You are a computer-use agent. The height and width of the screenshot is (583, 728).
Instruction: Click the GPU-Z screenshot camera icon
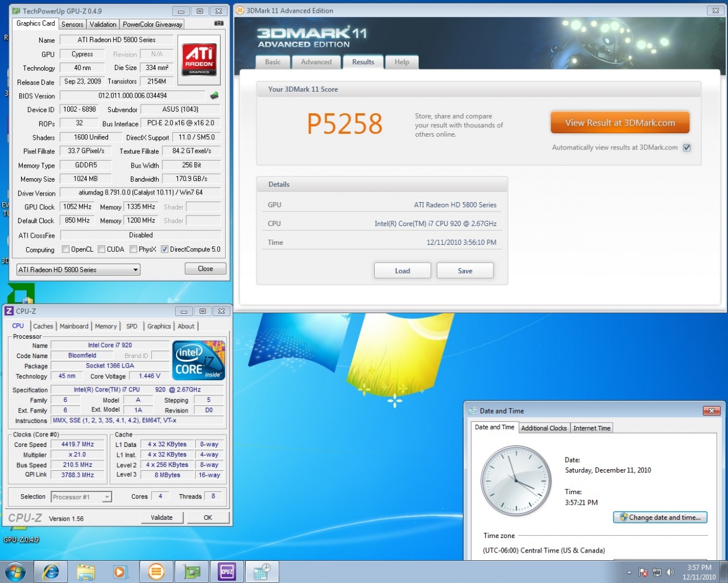click(218, 23)
